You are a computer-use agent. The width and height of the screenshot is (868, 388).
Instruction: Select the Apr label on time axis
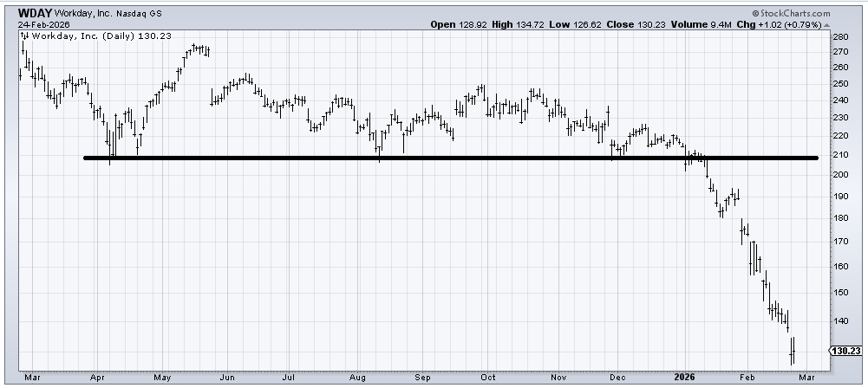[97, 378]
